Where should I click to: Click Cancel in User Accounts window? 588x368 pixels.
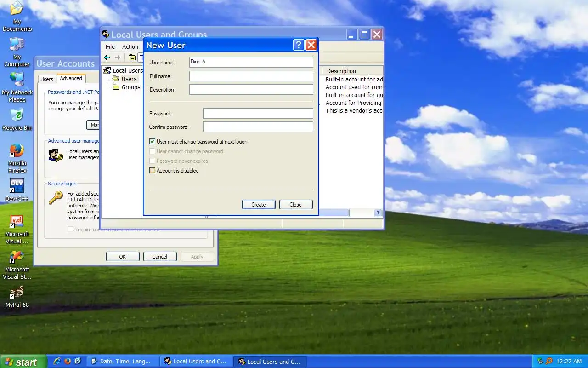160,257
